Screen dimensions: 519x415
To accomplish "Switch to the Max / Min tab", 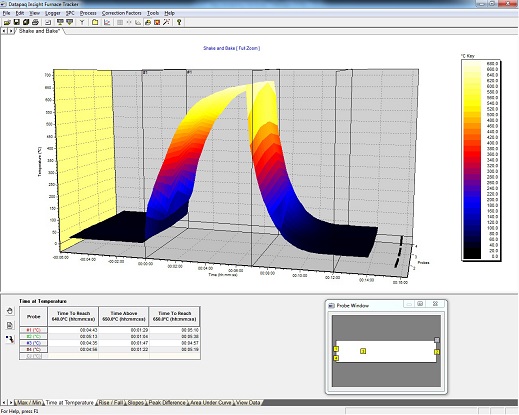I will pyautogui.click(x=29, y=403).
